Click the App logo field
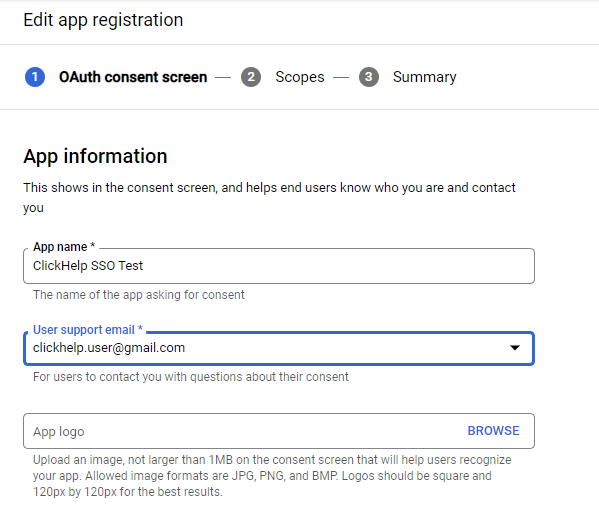 click(x=279, y=431)
